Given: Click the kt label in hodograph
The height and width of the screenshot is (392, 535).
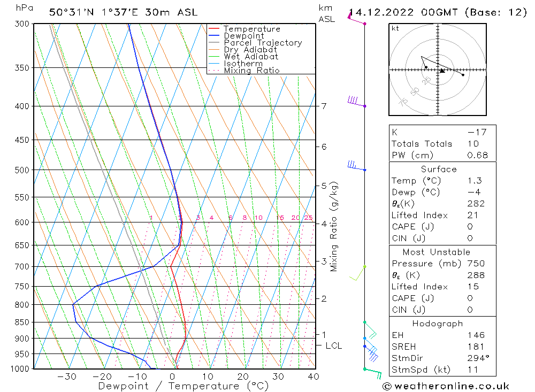Looking at the screenshot, I should [395, 28].
